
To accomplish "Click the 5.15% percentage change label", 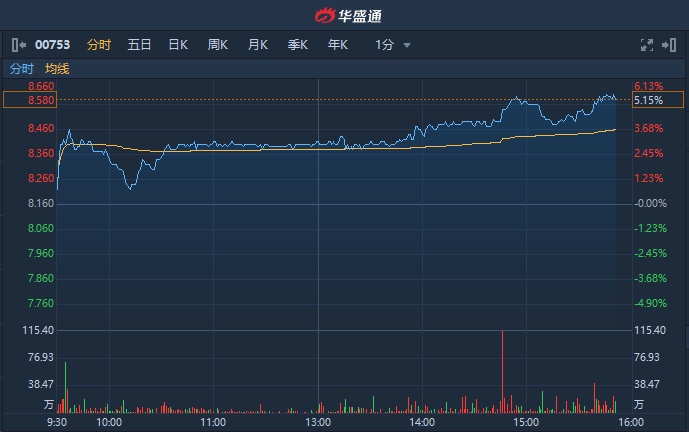I will [x=649, y=100].
